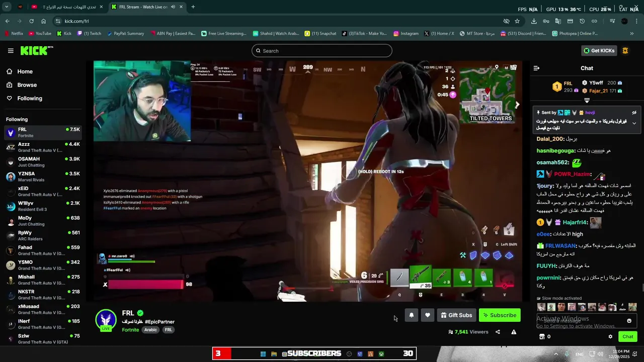Open Netflix bookmark
The width and height of the screenshot is (644, 362).
pos(14,34)
